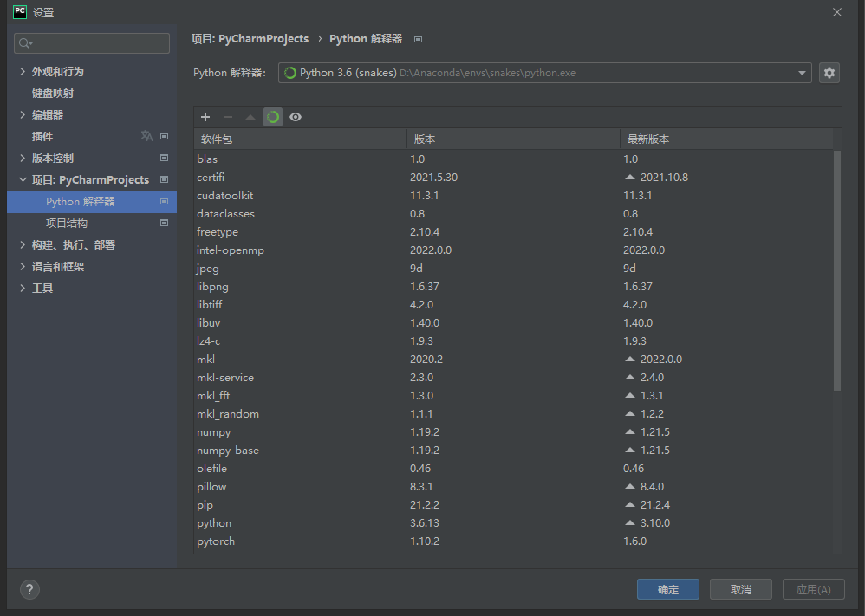Click upgrade arrow in pillow row
This screenshot has width=865, height=616.
(630, 486)
